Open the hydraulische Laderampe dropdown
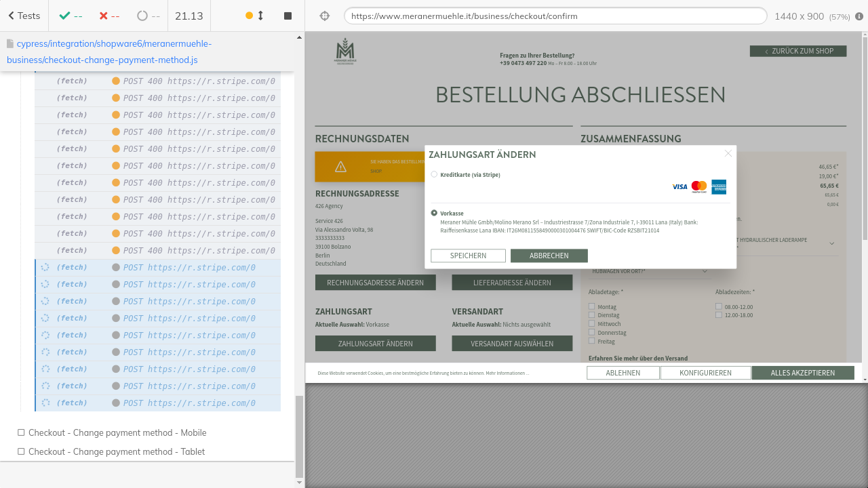This screenshot has height=488, width=868. click(831, 243)
